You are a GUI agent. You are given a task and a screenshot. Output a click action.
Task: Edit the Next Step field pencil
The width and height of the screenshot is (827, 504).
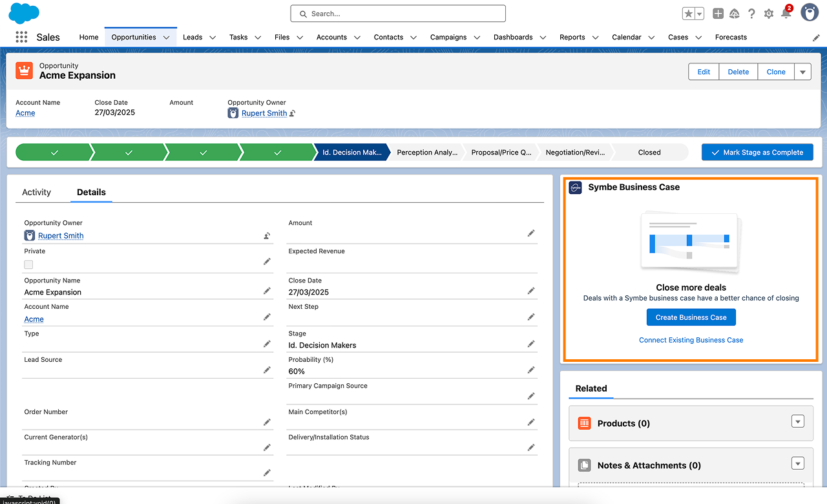click(531, 317)
